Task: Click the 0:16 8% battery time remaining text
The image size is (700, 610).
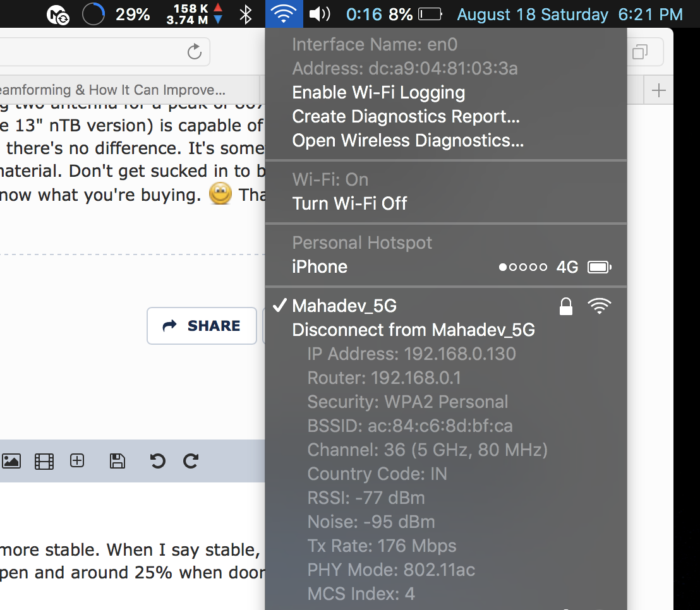Action: (x=379, y=15)
